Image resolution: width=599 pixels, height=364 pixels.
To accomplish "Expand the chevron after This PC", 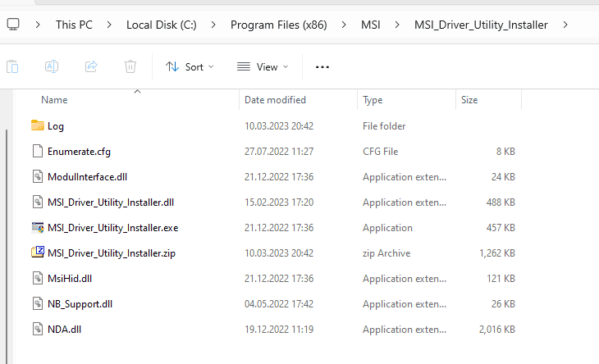I will coord(109,25).
